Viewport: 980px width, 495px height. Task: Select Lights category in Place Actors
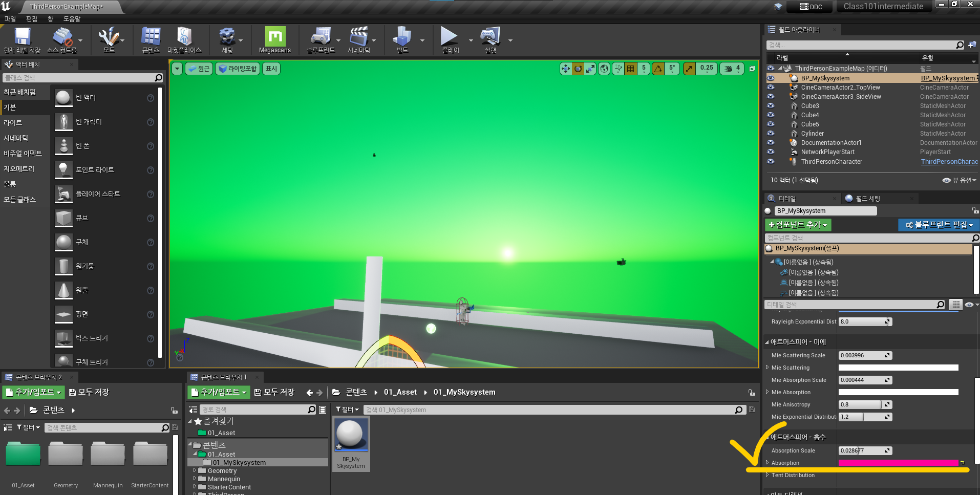click(13, 123)
